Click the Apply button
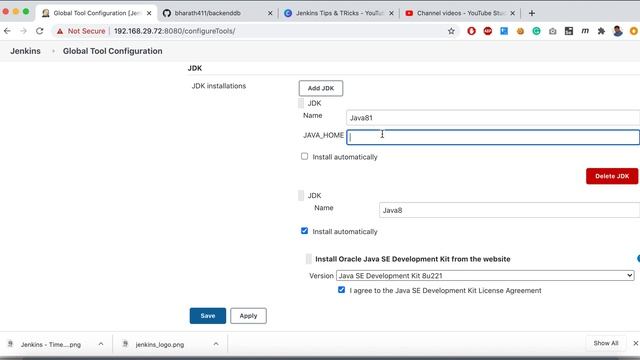The height and width of the screenshot is (360, 640). point(248,316)
